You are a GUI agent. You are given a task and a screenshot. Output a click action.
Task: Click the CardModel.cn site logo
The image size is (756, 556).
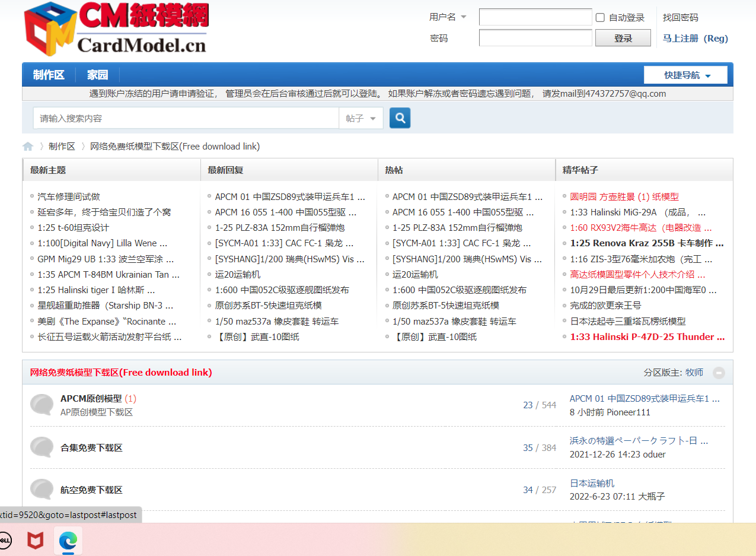(x=116, y=28)
